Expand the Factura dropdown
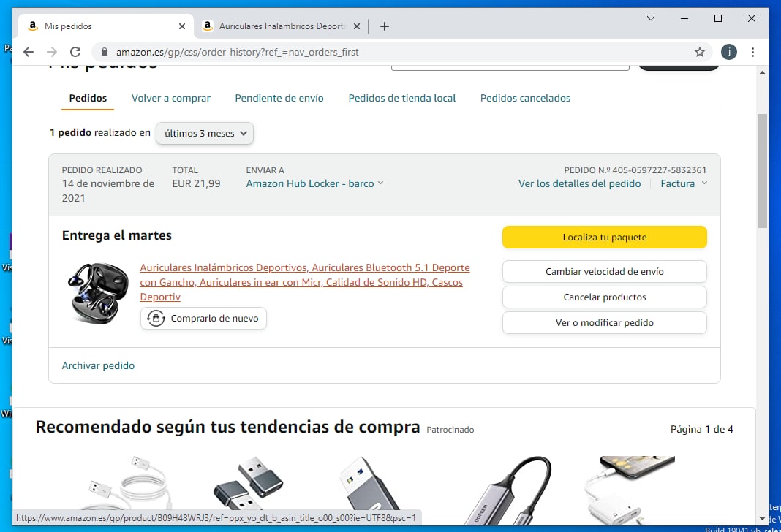The image size is (781, 532). [683, 183]
